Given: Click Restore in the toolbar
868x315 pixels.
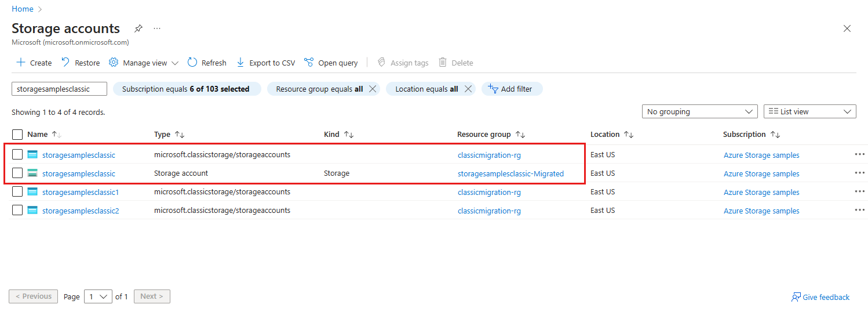Looking at the screenshot, I should (81, 63).
